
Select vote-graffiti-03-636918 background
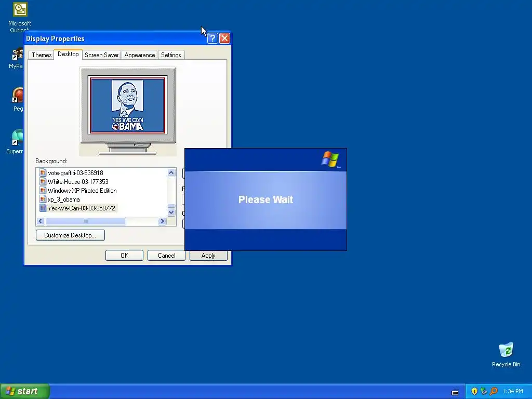tap(75, 172)
